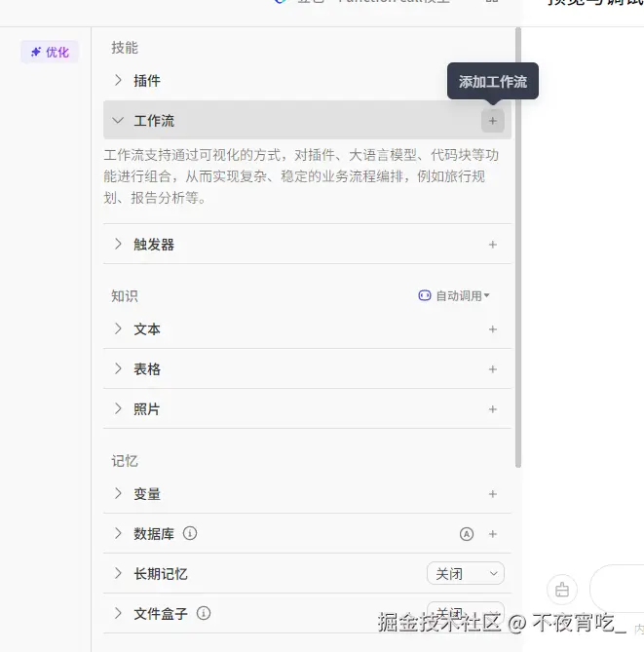This screenshot has width=644, height=652.
Task: Expand the 照片 photo section
Action: click(118, 408)
